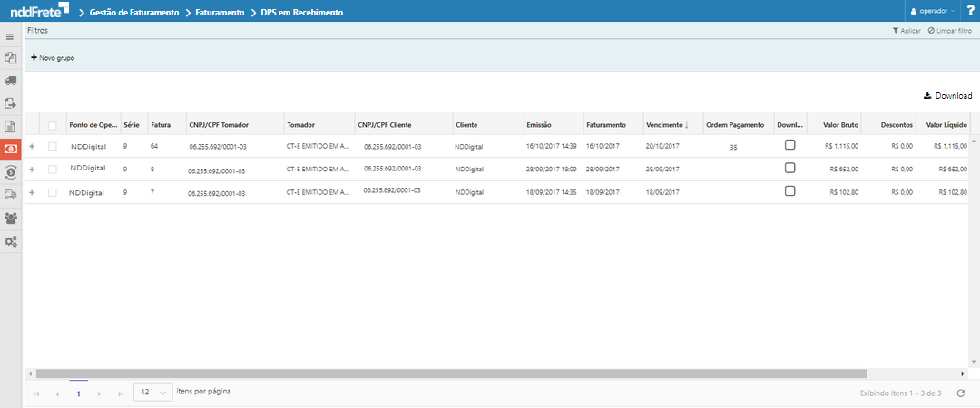Viewport: 980px width, 408px height.
Task: Add a filter with Novo grupo
Action: (x=53, y=57)
